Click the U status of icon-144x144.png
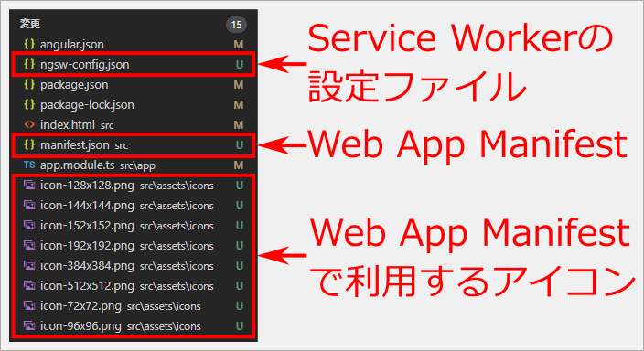 (x=240, y=206)
